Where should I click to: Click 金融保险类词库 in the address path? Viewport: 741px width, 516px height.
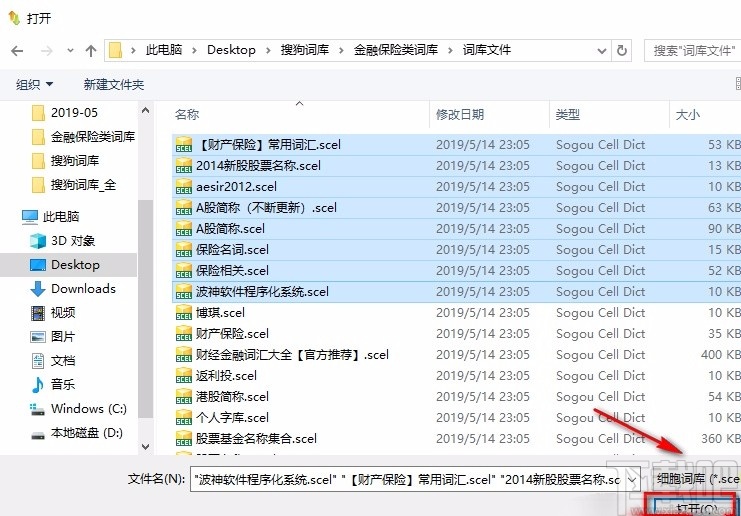click(396, 50)
